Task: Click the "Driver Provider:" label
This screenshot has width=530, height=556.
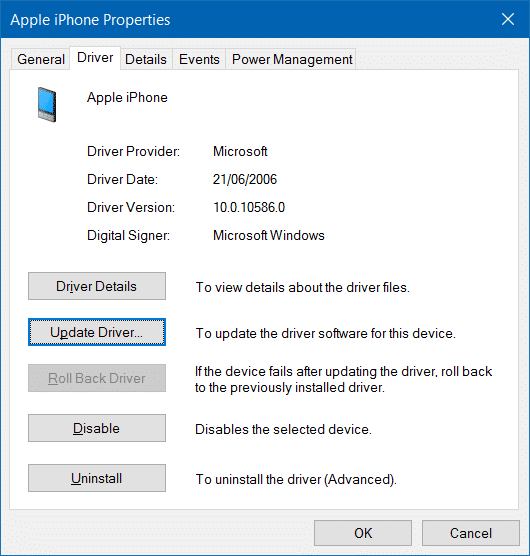Action: (134, 151)
